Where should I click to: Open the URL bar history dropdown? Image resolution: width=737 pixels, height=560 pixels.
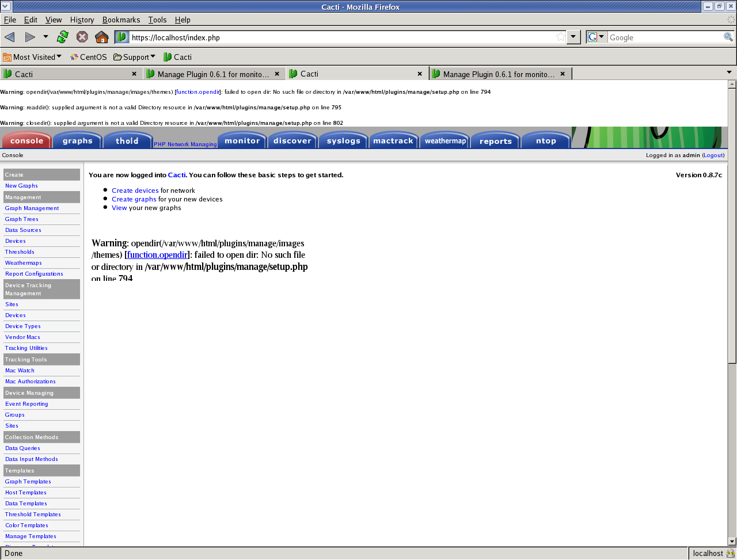573,37
